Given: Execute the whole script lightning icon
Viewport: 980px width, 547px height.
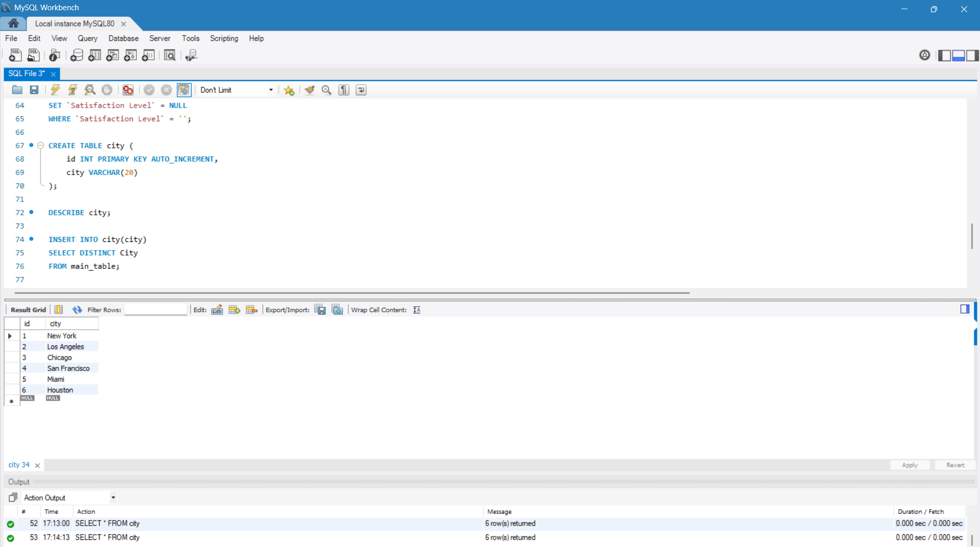Looking at the screenshot, I should click(x=55, y=90).
